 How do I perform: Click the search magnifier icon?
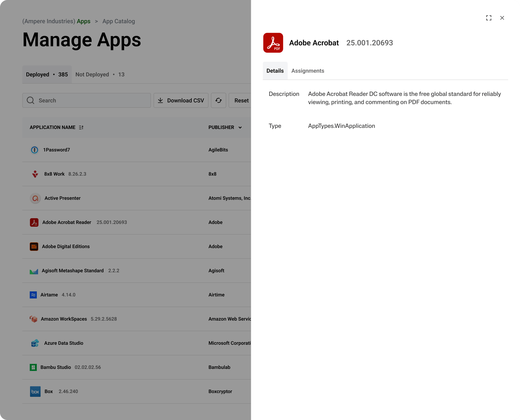click(30, 100)
